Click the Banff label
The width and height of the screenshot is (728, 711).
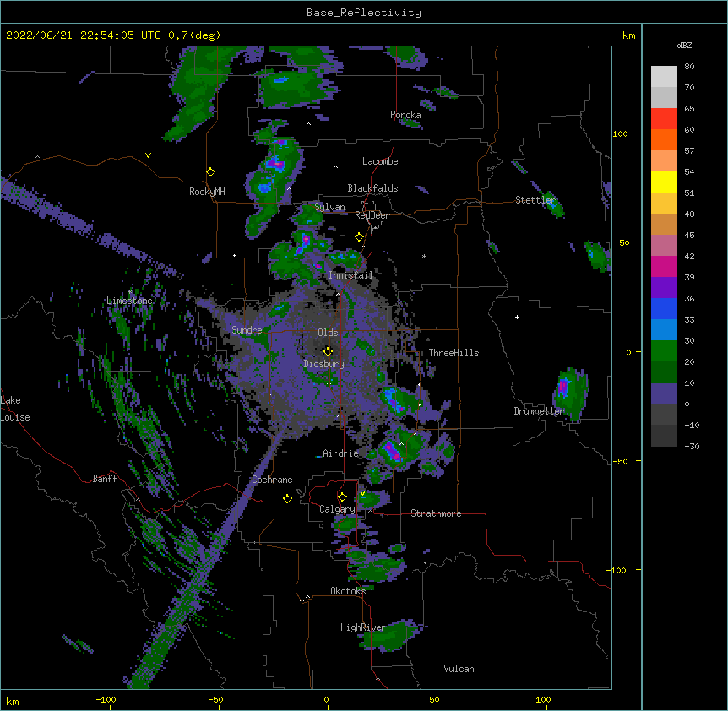pyautogui.click(x=105, y=479)
